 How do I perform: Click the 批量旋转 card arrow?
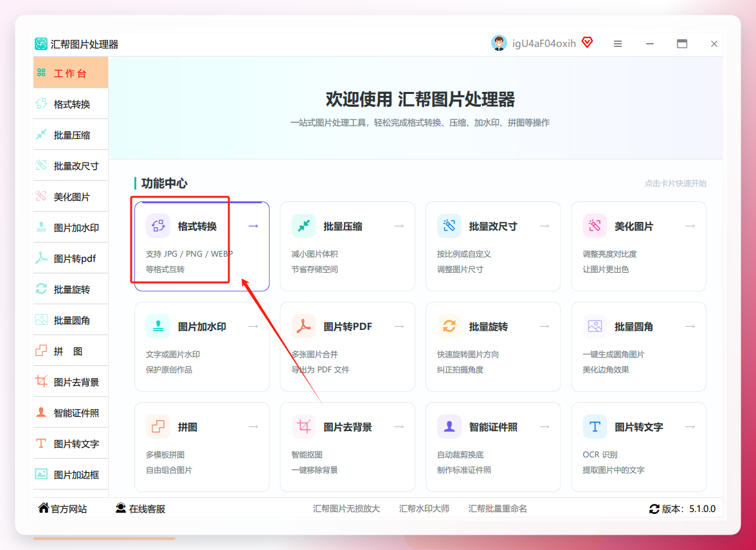click(x=545, y=326)
